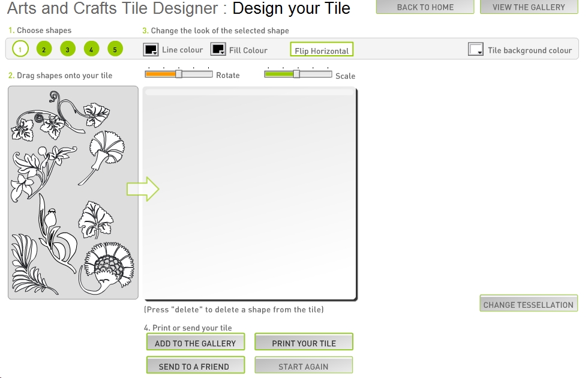Image resolution: width=588 pixels, height=378 pixels.
Task: Go to Back to Home
Action: point(425,7)
